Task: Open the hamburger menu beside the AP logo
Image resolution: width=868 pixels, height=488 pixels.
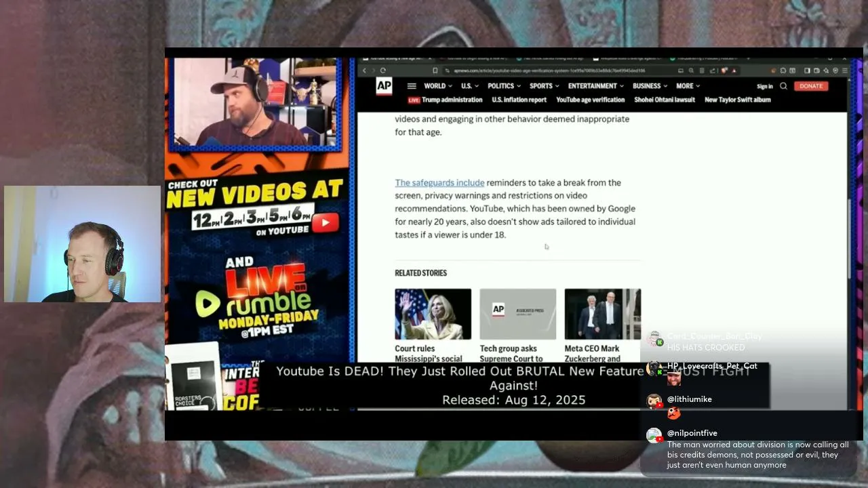Action: (412, 86)
